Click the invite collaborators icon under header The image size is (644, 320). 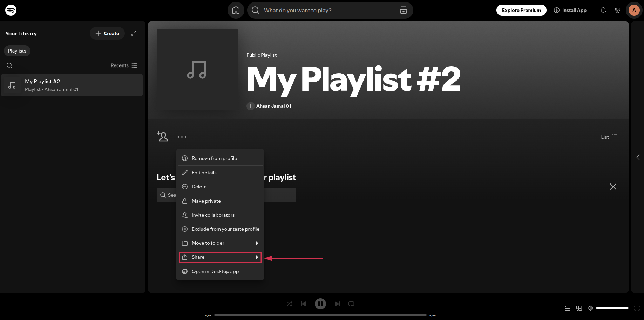click(162, 137)
